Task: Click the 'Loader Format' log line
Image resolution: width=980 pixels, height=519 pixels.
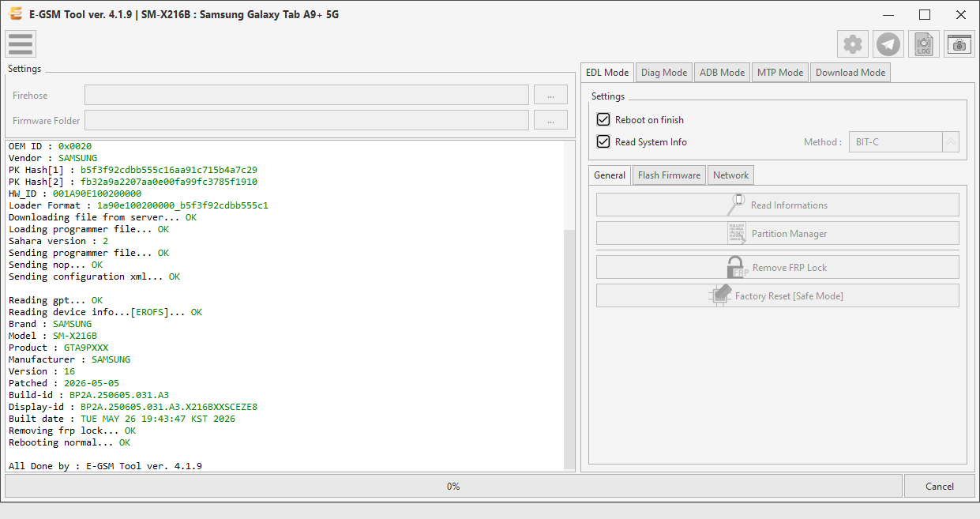Action: 138,205
